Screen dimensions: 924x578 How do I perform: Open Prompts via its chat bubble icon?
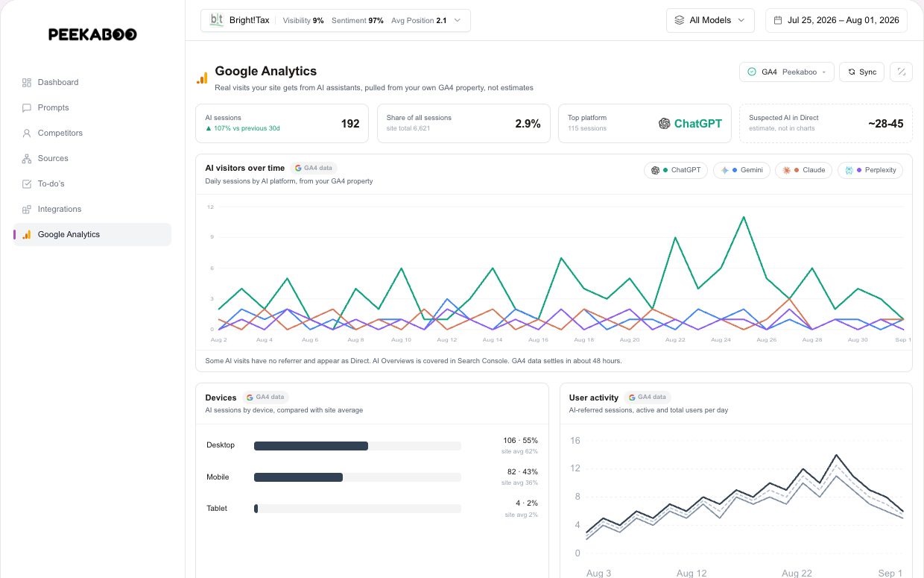27,107
